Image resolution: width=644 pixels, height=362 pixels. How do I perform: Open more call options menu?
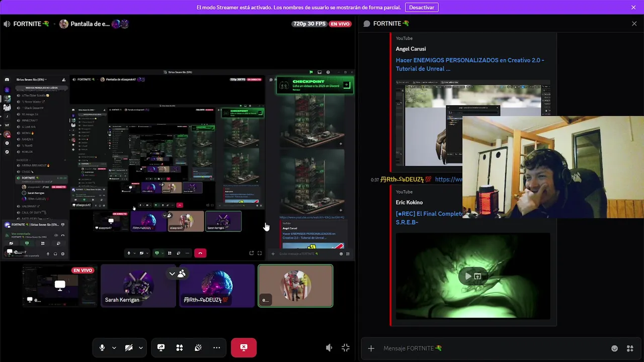(217, 347)
